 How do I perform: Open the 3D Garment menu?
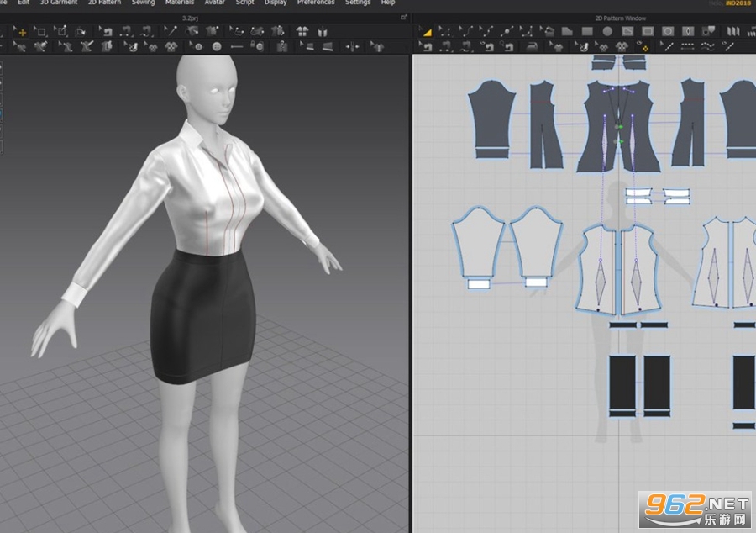click(x=58, y=3)
